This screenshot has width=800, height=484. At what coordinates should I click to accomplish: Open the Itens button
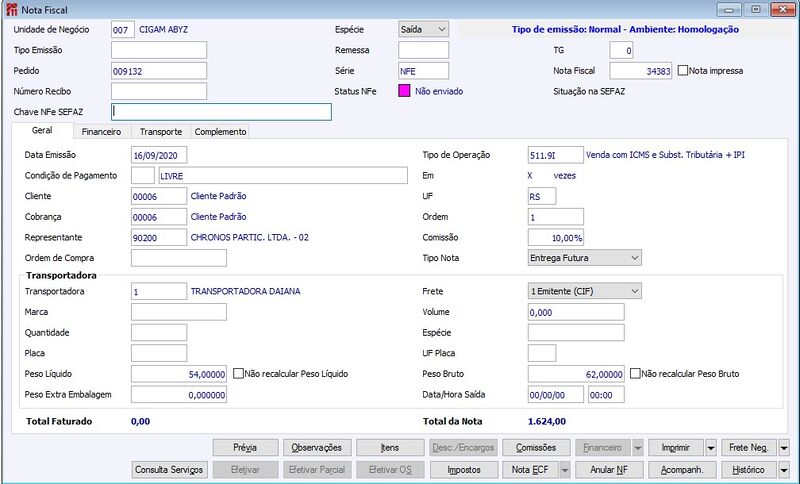(x=390, y=448)
